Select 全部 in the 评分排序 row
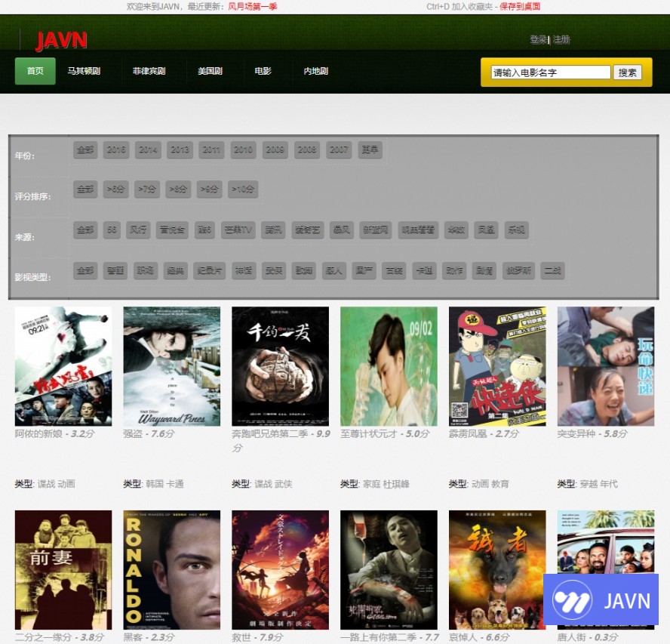 coord(85,189)
